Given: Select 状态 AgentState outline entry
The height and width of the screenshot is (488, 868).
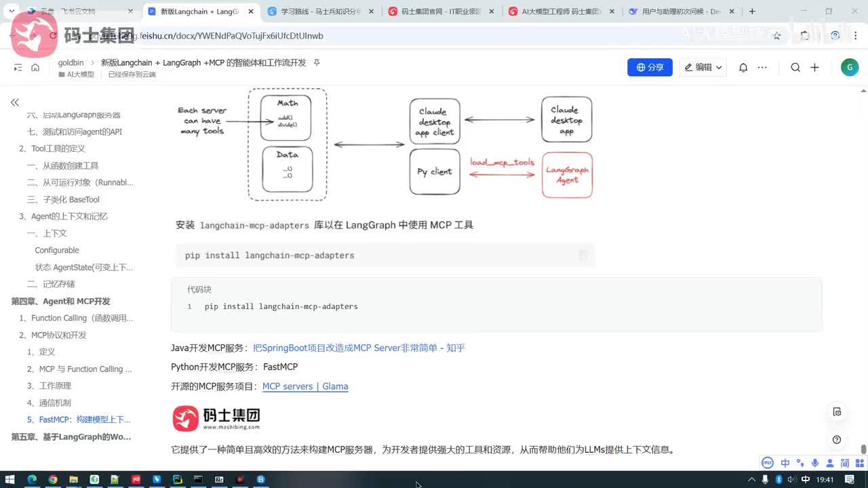Looking at the screenshot, I should [84, 267].
